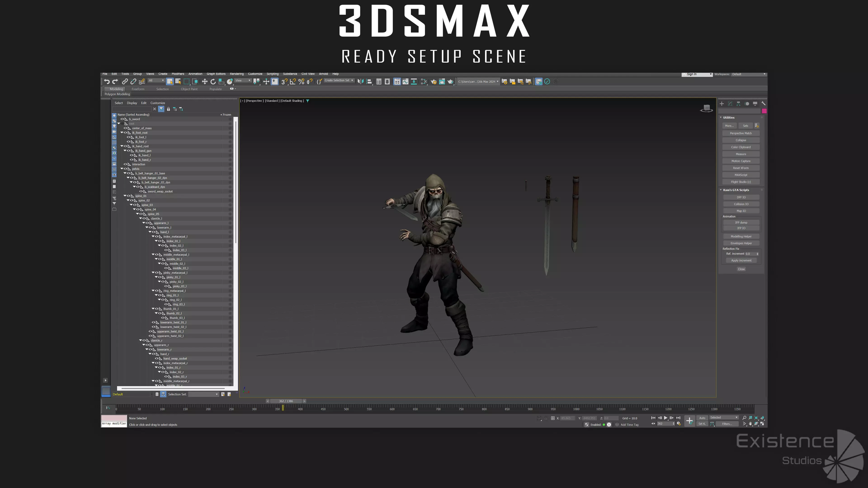Toggle Angle Snap in toolbar
Viewport: 868px width, 488px height.
pos(293,82)
